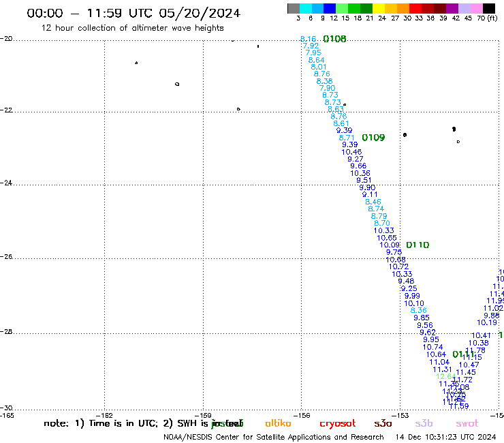Click the pass label 0111

(463, 354)
